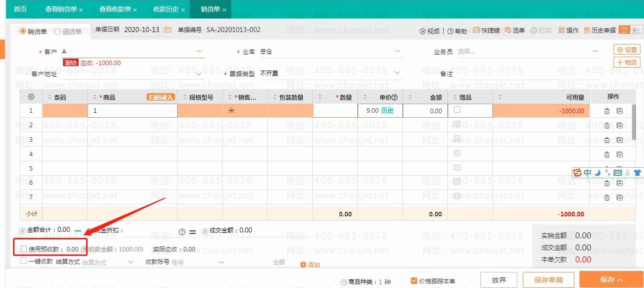Open the 收款账号 selector ellipsis
This screenshot has height=288, width=644.
click(x=221, y=261)
